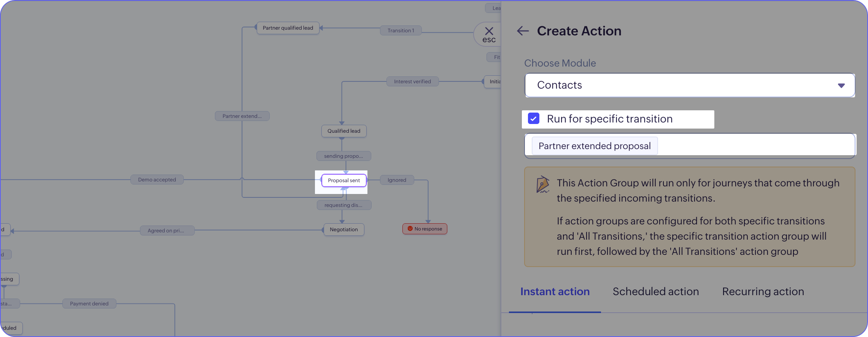Click dropdown arrow in Choose Module field
Image resolution: width=868 pixels, height=337 pixels.
(x=841, y=86)
